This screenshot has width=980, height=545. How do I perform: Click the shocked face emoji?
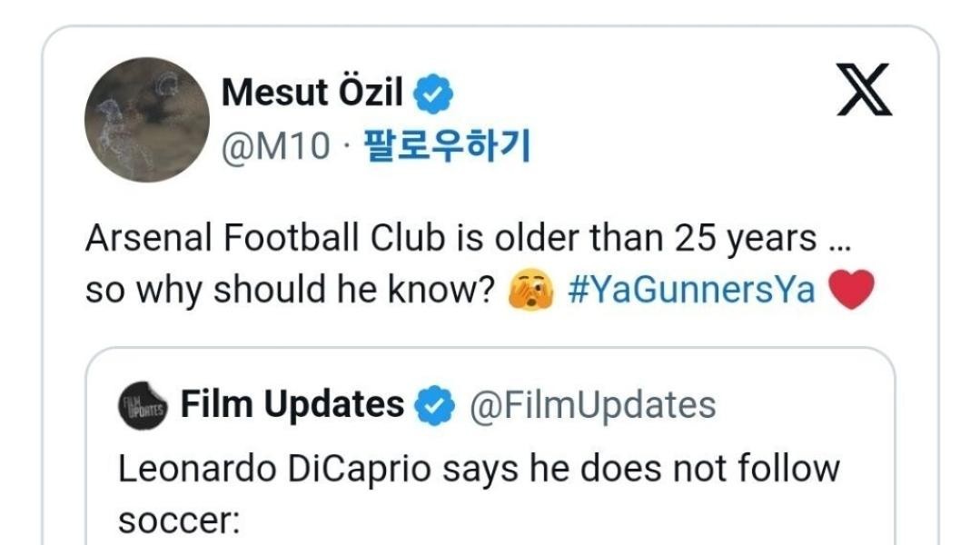coord(530,291)
